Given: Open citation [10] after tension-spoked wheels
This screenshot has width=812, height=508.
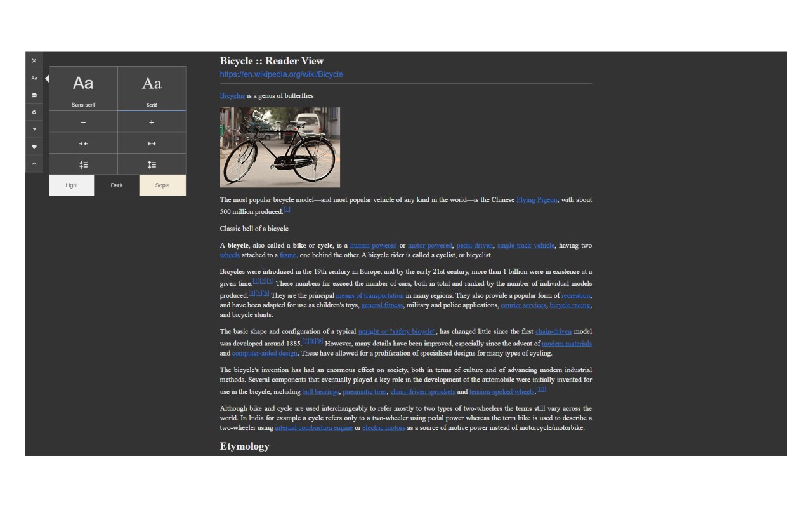Looking at the screenshot, I should (x=541, y=389).
